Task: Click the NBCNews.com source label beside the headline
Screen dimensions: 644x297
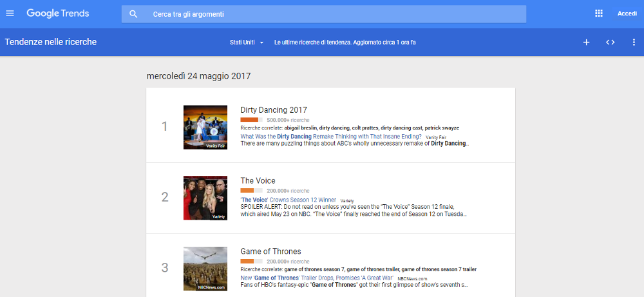Action: [412, 278]
